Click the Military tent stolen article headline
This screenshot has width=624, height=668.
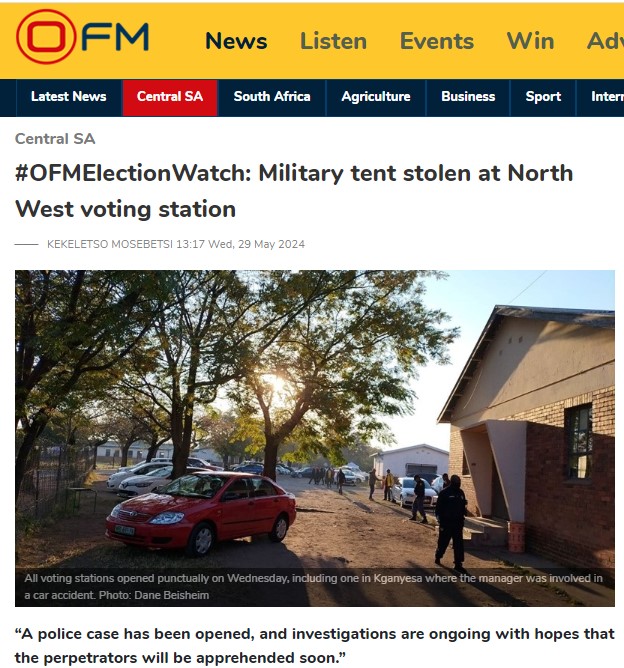click(x=294, y=191)
